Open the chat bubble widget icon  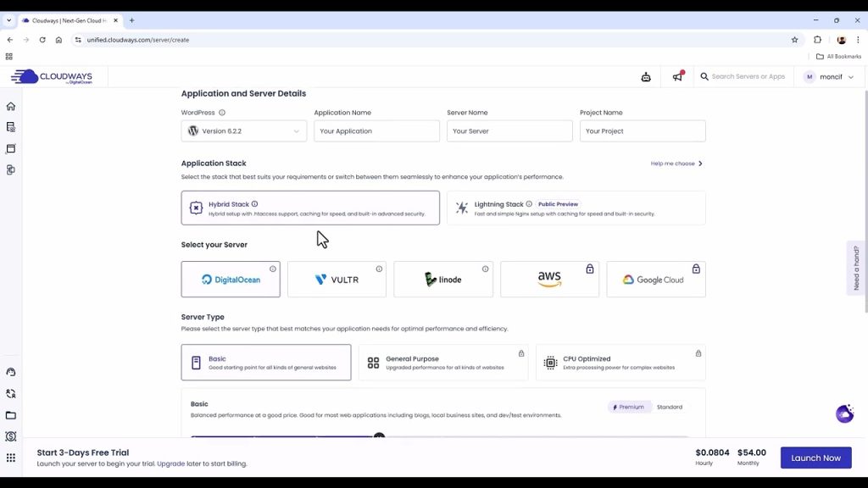pos(844,413)
